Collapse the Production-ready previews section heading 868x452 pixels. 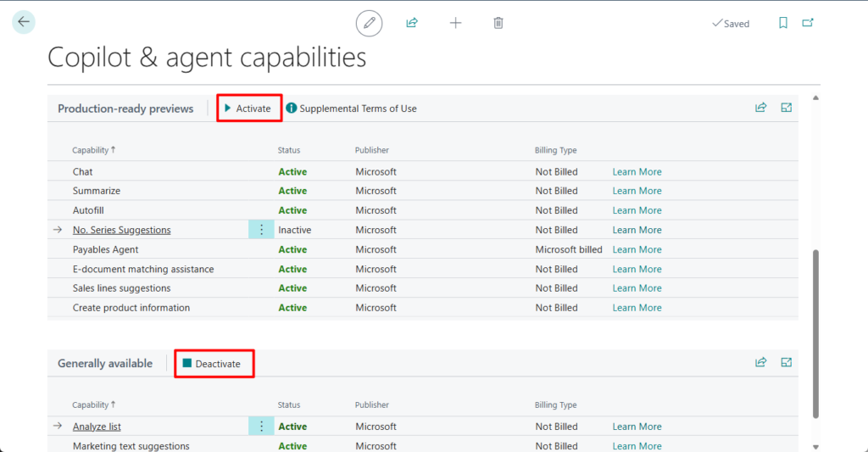coord(125,109)
